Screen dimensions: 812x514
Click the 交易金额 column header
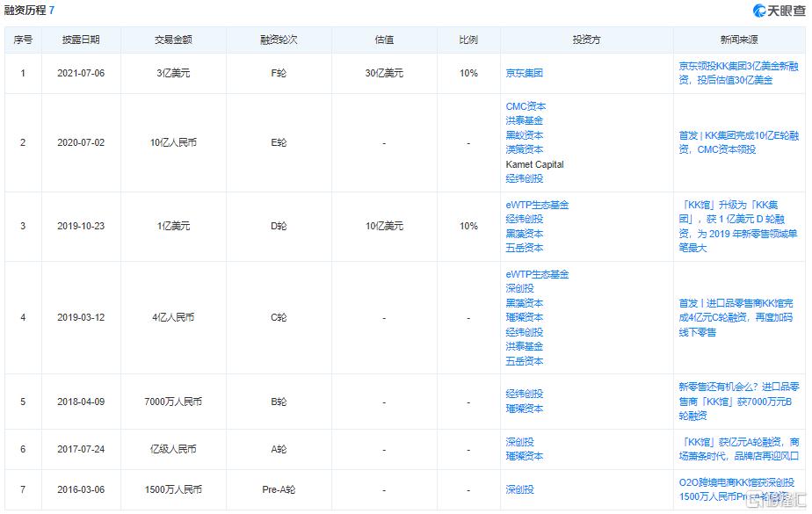coord(173,40)
